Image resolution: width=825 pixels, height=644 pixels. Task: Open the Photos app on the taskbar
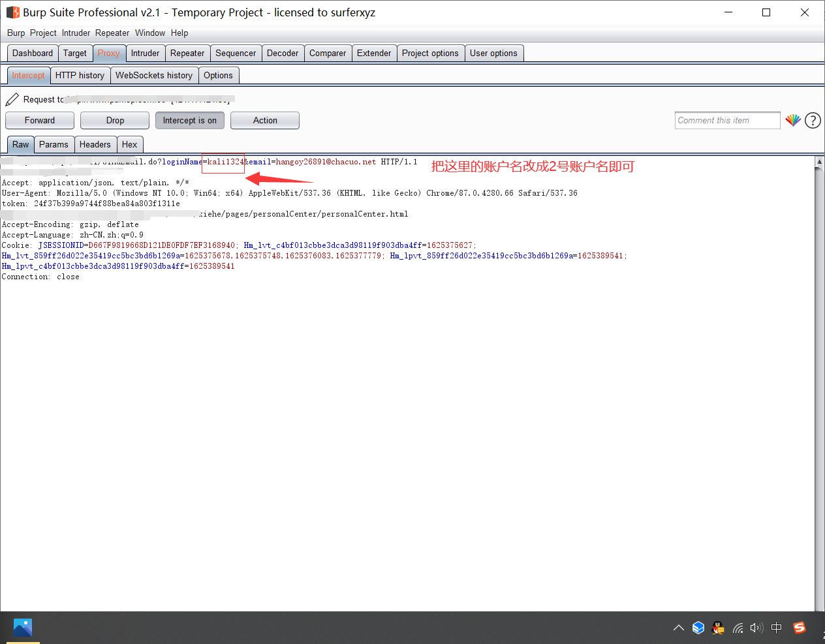(23, 628)
